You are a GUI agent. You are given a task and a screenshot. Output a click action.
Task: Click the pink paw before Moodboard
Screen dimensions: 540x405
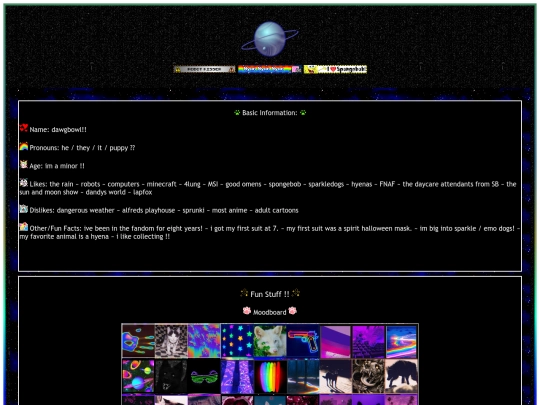click(247, 311)
